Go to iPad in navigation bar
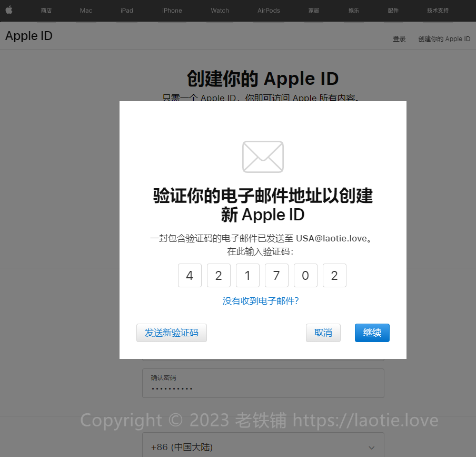This screenshot has width=476, height=457. pyautogui.click(x=127, y=11)
